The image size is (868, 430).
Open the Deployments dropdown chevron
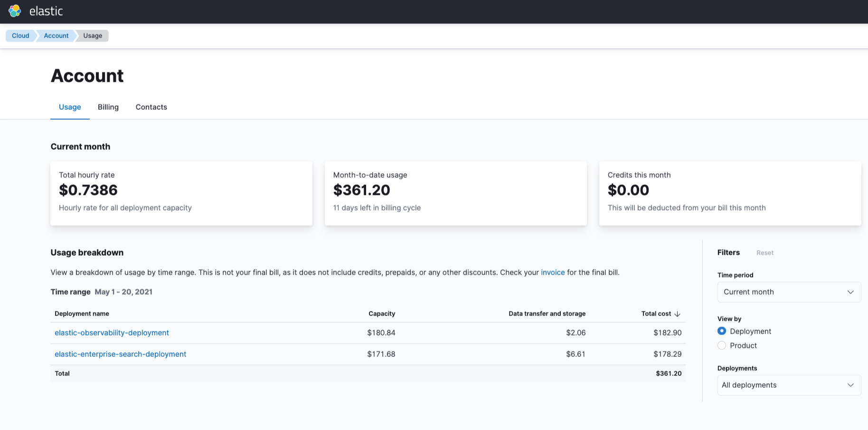click(x=850, y=385)
